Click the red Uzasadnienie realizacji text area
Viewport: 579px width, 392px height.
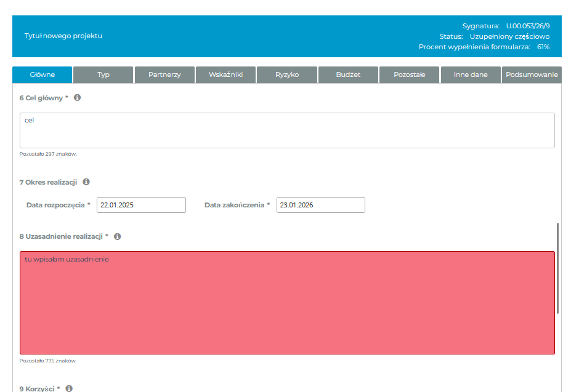tap(287, 302)
